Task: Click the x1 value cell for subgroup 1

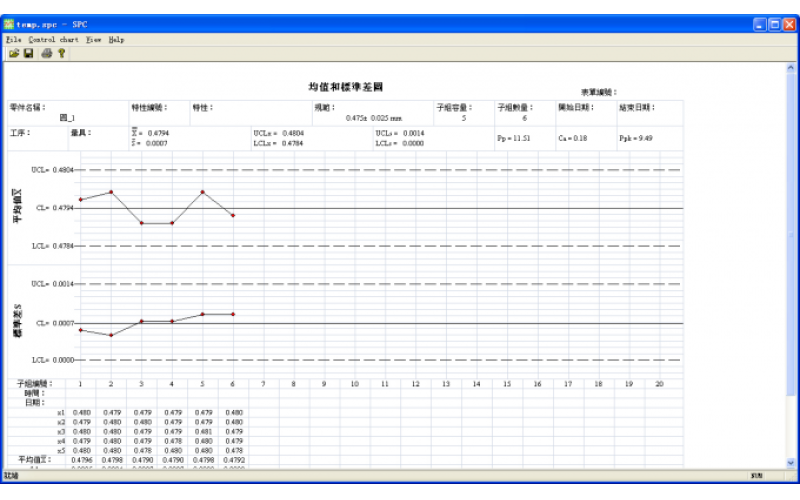Action: [80, 412]
